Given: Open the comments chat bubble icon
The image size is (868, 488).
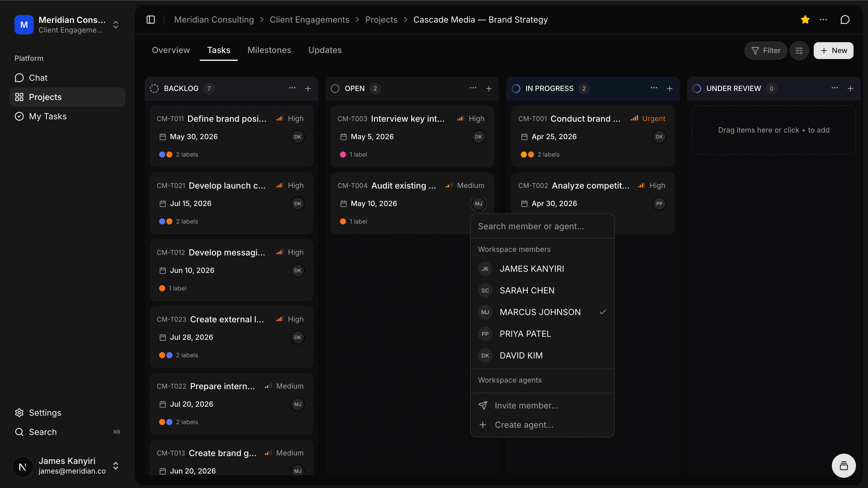Looking at the screenshot, I should click(845, 20).
